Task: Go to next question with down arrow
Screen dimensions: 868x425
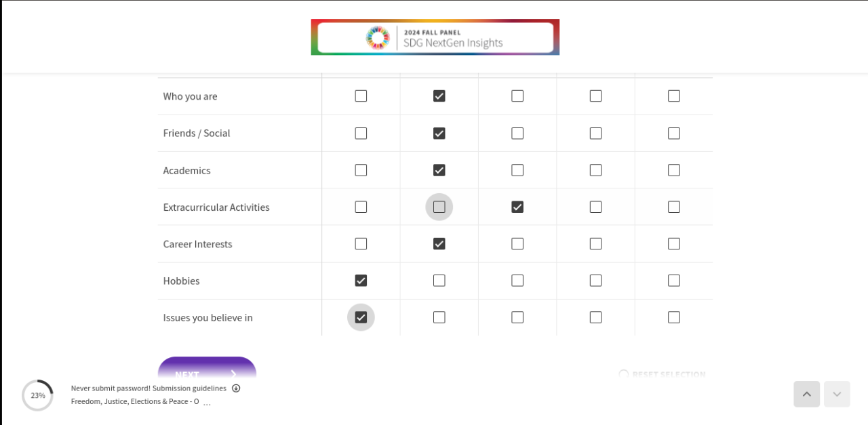Action: point(837,394)
